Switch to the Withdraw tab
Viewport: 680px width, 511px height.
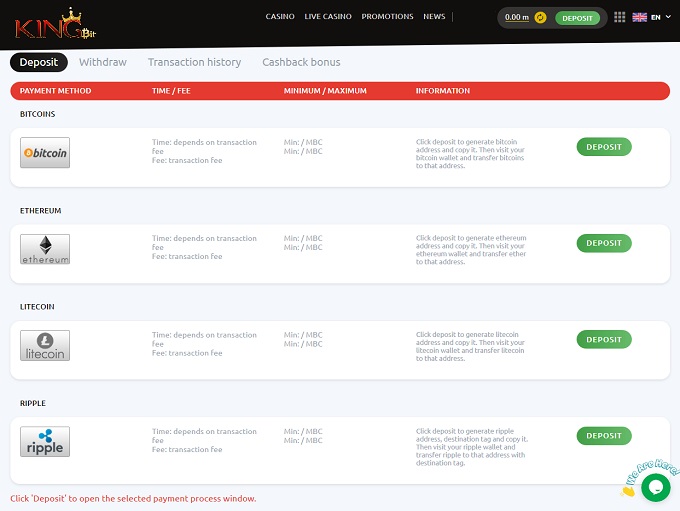click(x=103, y=62)
